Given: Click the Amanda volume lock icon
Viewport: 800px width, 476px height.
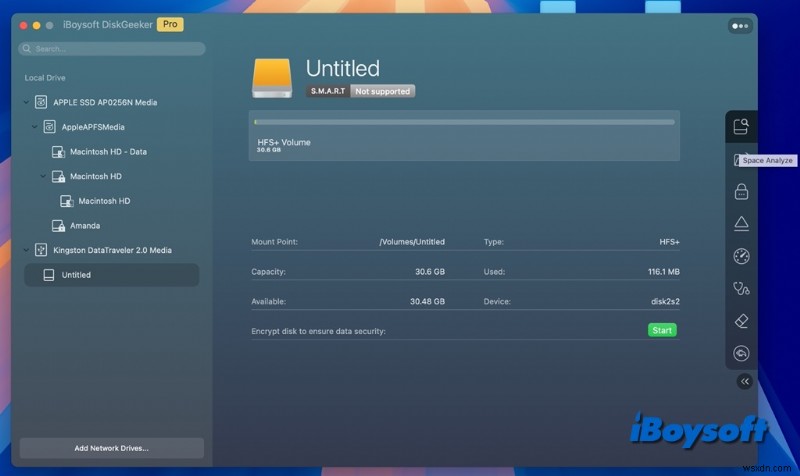Looking at the screenshot, I should coord(58,226).
